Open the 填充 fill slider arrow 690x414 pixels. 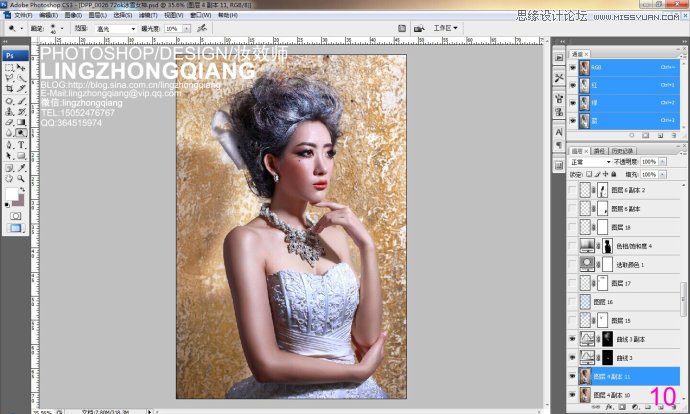click(x=662, y=175)
